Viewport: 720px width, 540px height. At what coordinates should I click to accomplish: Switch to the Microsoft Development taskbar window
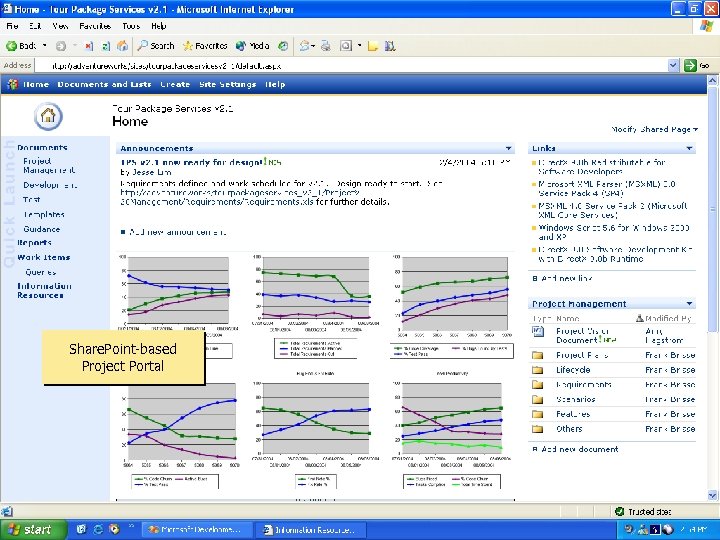[197, 530]
